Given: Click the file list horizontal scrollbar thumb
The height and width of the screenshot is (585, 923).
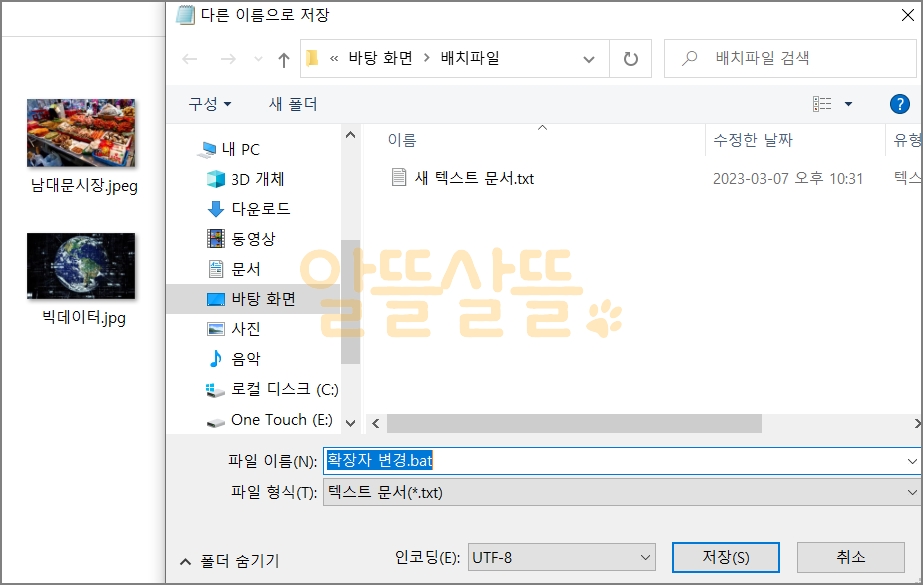Looking at the screenshot, I should (574, 423).
